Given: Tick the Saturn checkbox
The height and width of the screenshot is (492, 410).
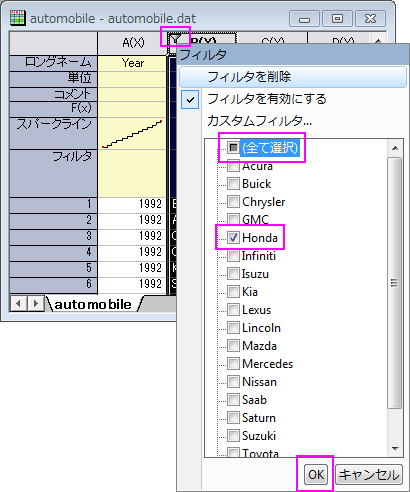Looking at the screenshot, I should coord(233,418).
